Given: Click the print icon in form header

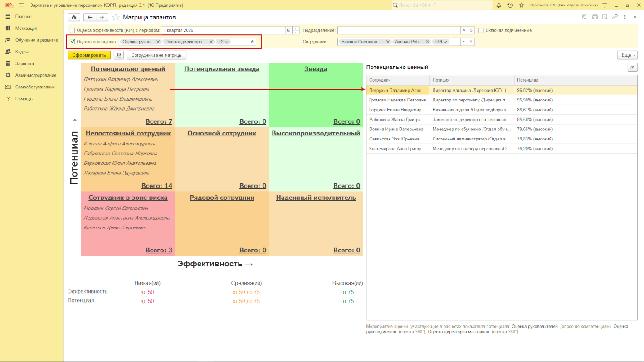Looking at the screenshot, I should click(595, 17).
